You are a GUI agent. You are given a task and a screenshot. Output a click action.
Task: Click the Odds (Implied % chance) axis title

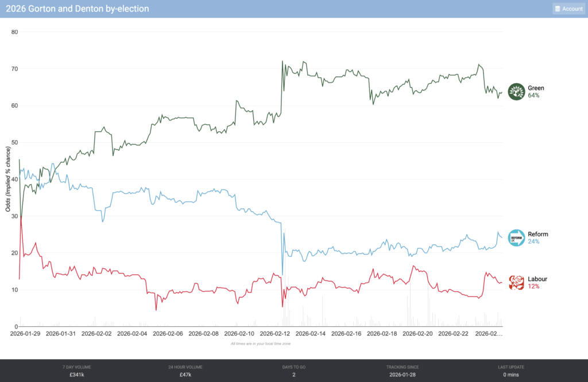click(x=9, y=179)
